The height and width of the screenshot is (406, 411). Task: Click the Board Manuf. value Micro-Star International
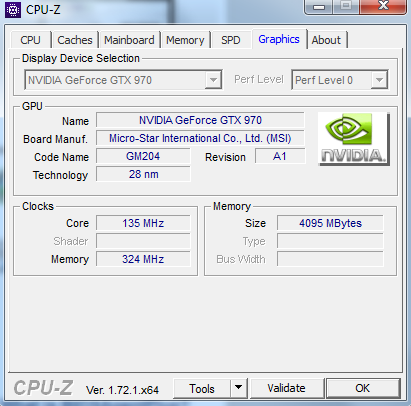pyautogui.click(x=200, y=138)
